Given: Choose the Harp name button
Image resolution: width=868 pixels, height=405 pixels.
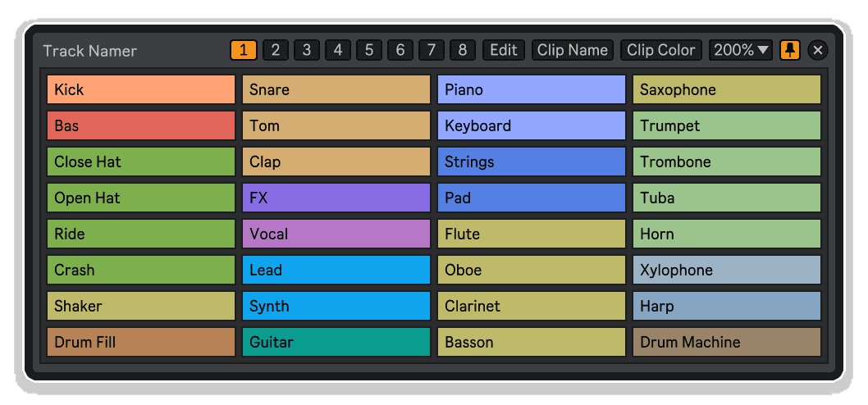Looking at the screenshot, I should click(727, 306).
